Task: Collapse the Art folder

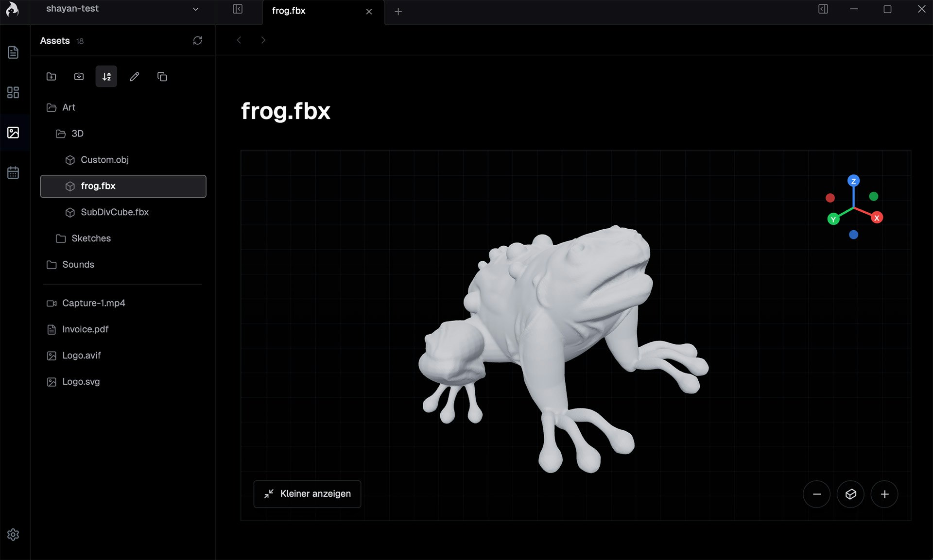Action: click(123, 107)
